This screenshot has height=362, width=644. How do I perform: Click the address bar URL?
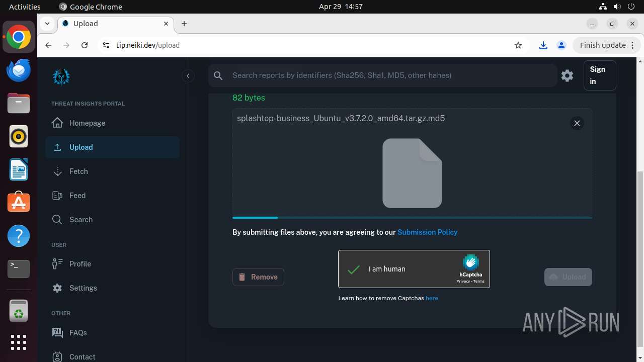pos(148,45)
